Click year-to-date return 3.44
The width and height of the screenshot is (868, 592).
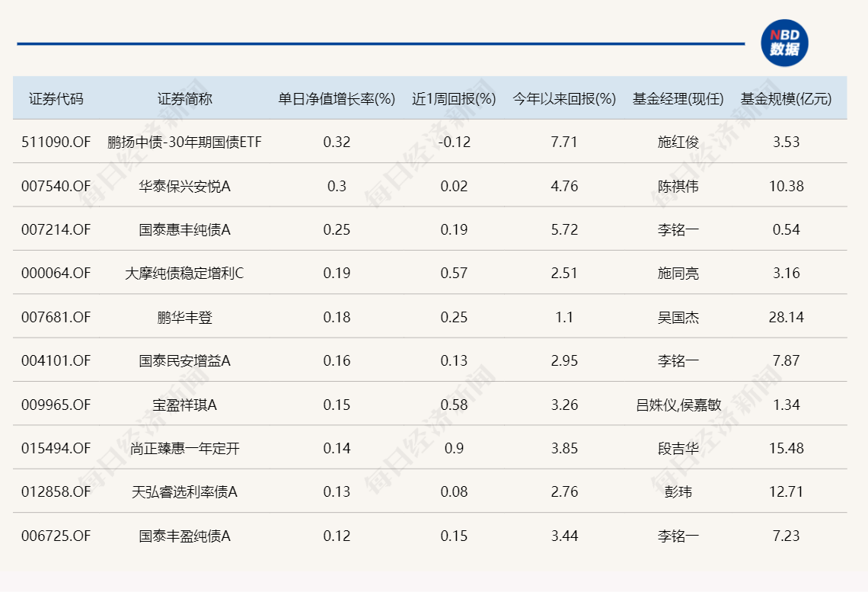564,536
